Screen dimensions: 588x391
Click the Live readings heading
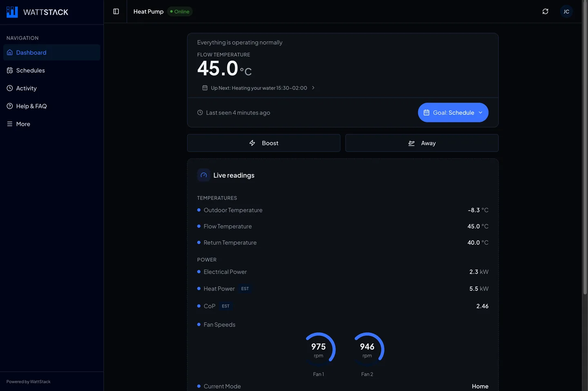234,175
